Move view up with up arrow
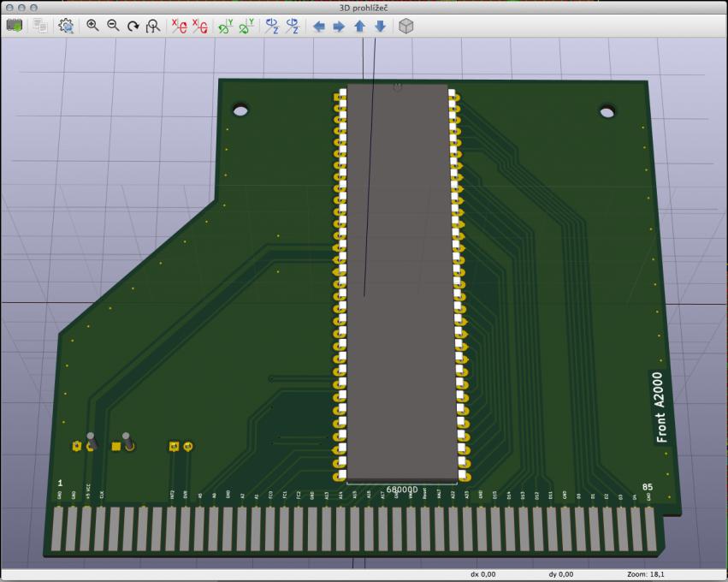Image resolution: width=728 pixels, height=582 pixels. click(x=359, y=26)
